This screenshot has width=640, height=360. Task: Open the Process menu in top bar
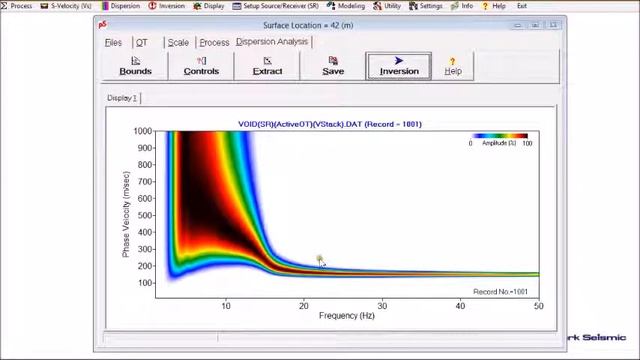(16, 6)
